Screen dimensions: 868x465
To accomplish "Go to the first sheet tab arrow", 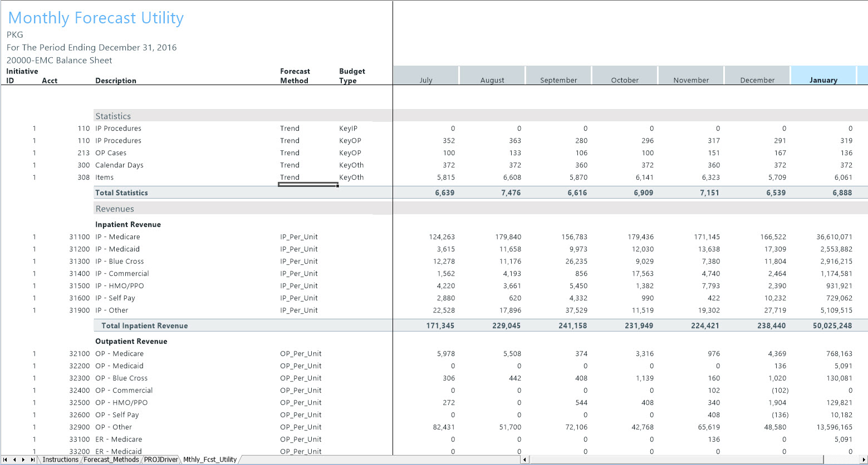I will (x=5, y=460).
